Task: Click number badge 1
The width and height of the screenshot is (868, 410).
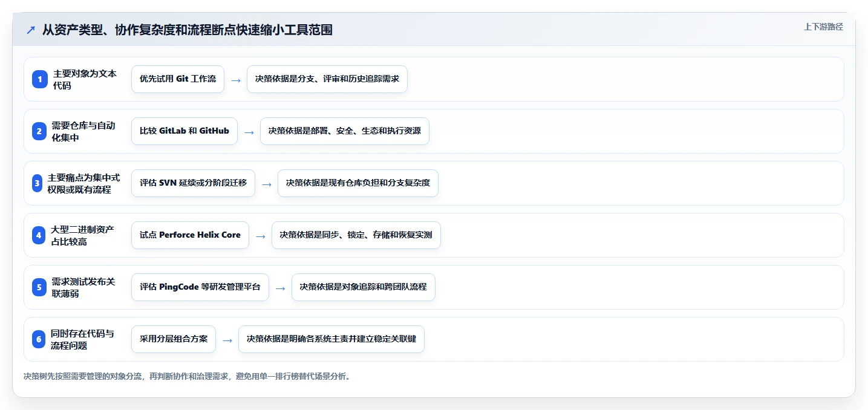Action: pyautogui.click(x=39, y=79)
